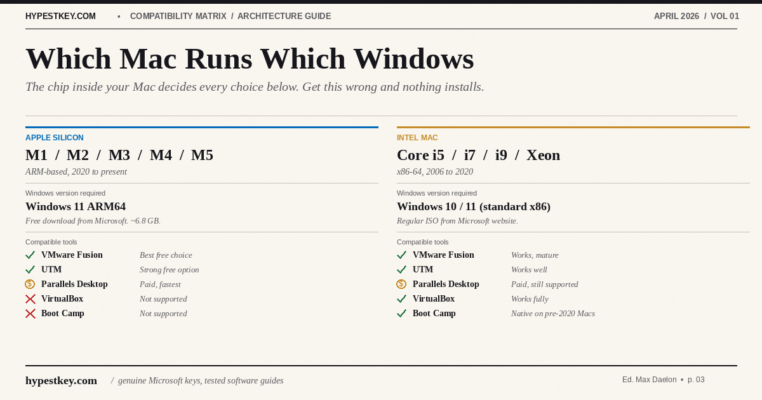
Task: Click Boot Camp name in Apple Silicon list
Action: click(63, 313)
